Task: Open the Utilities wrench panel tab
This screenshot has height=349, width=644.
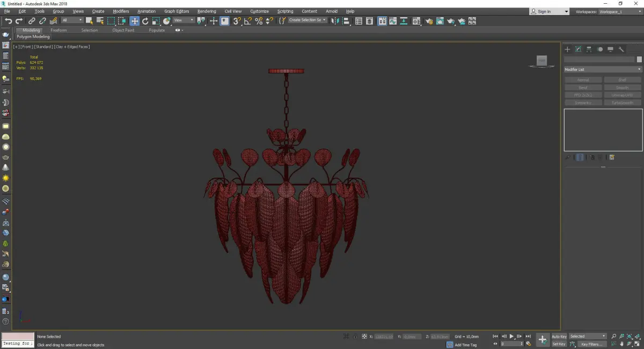Action: pos(621,49)
